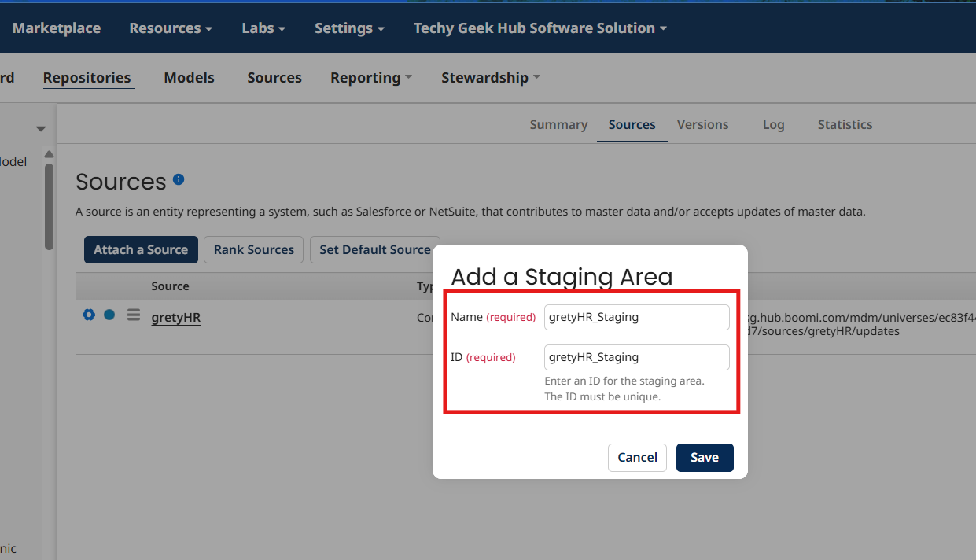Switch to the Versions tab
The height and width of the screenshot is (560, 976).
(x=702, y=125)
